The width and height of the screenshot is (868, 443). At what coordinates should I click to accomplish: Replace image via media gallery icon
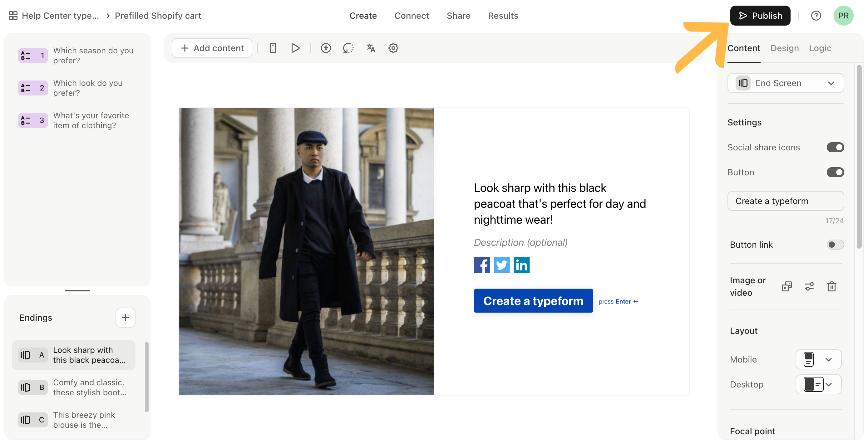tap(787, 286)
